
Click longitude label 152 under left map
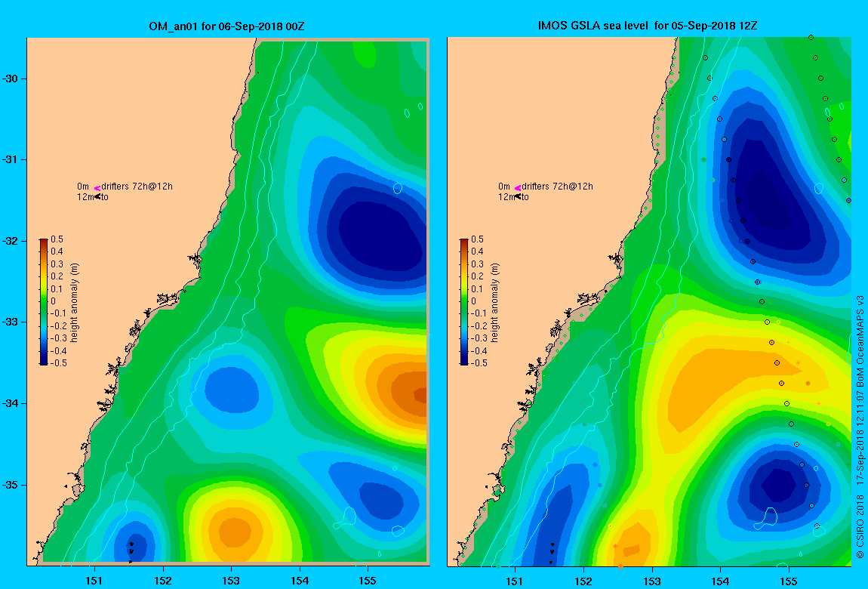coord(163,581)
